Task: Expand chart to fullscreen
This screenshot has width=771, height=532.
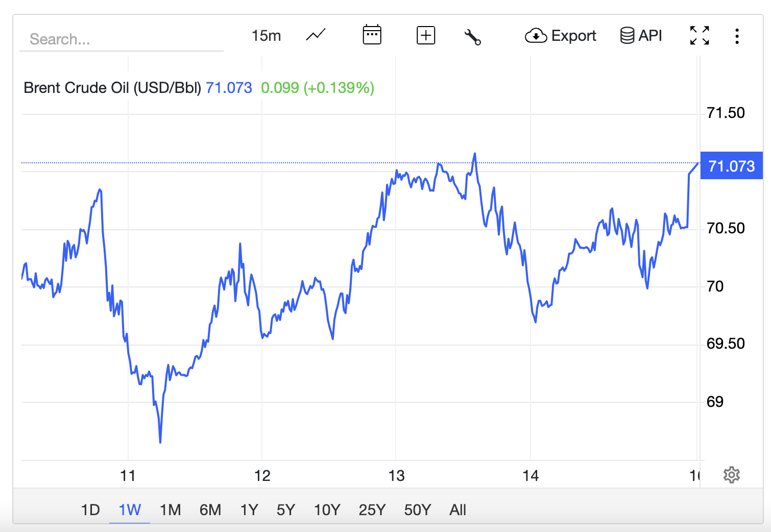Action: (700, 36)
